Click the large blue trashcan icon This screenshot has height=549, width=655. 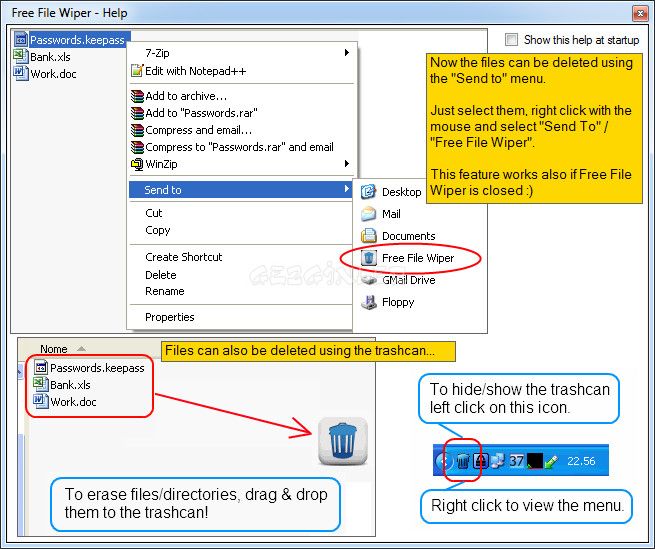click(343, 441)
